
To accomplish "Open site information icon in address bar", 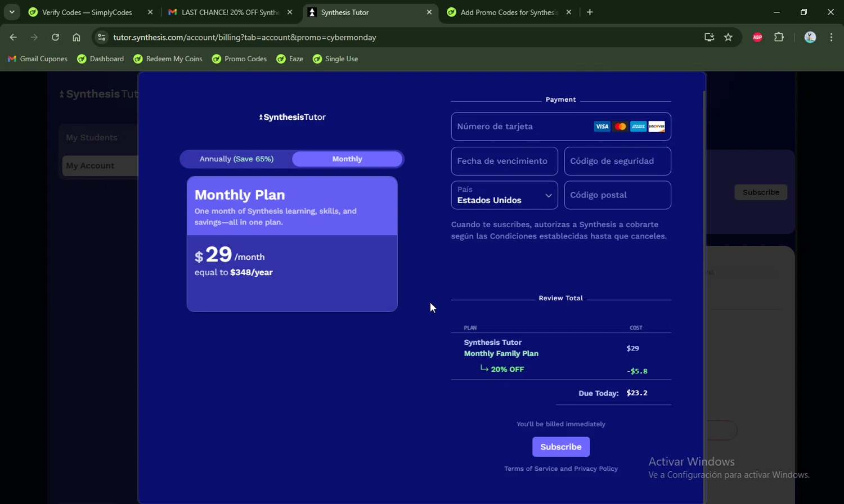I will [101, 37].
